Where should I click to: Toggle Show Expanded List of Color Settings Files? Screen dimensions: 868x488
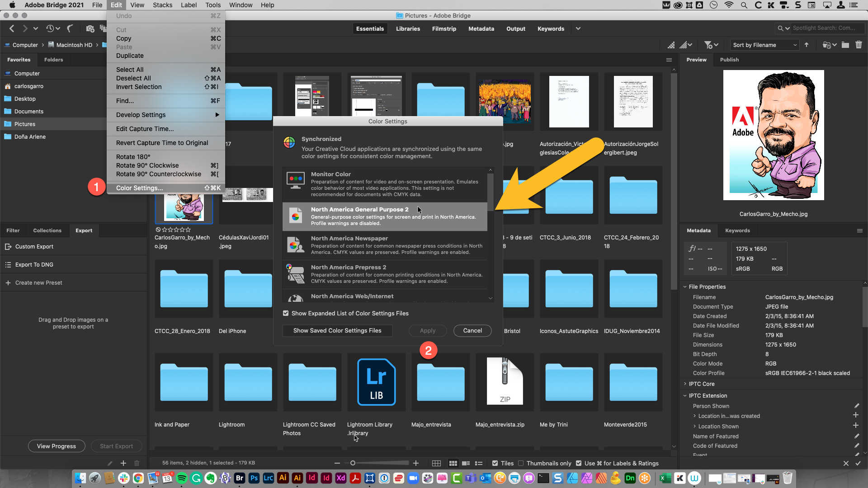(x=286, y=313)
